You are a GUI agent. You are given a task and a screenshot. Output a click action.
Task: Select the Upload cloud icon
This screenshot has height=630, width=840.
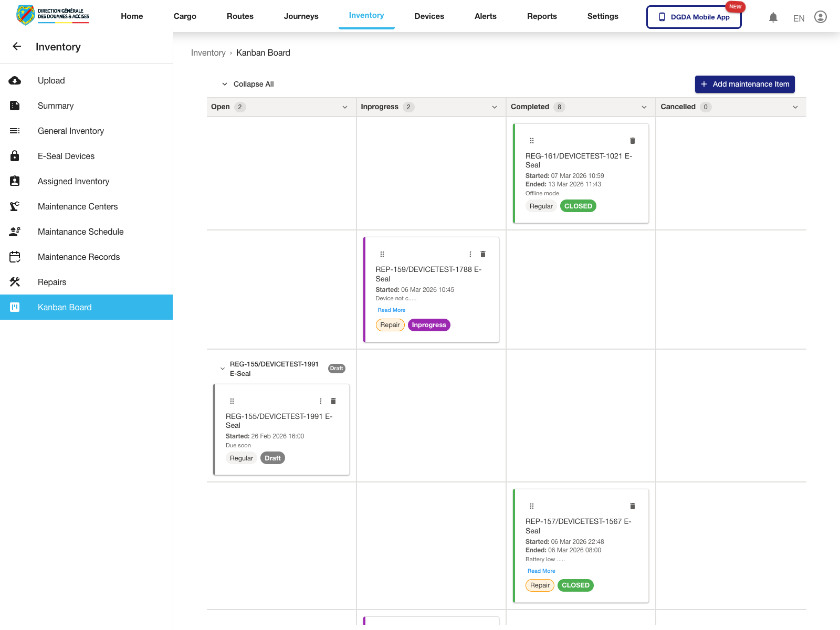click(15, 80)
